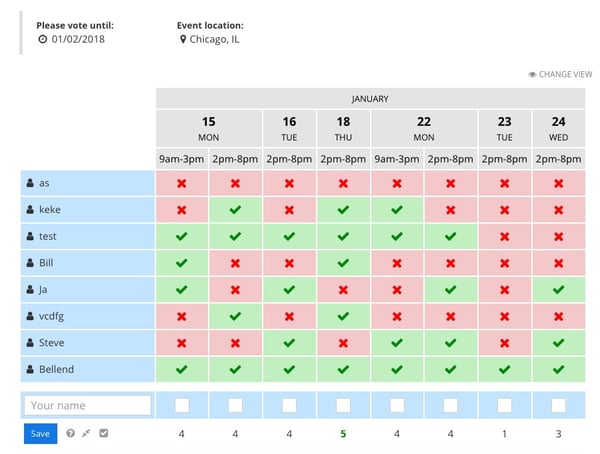Click the highlighted total vote count 5

343,434
